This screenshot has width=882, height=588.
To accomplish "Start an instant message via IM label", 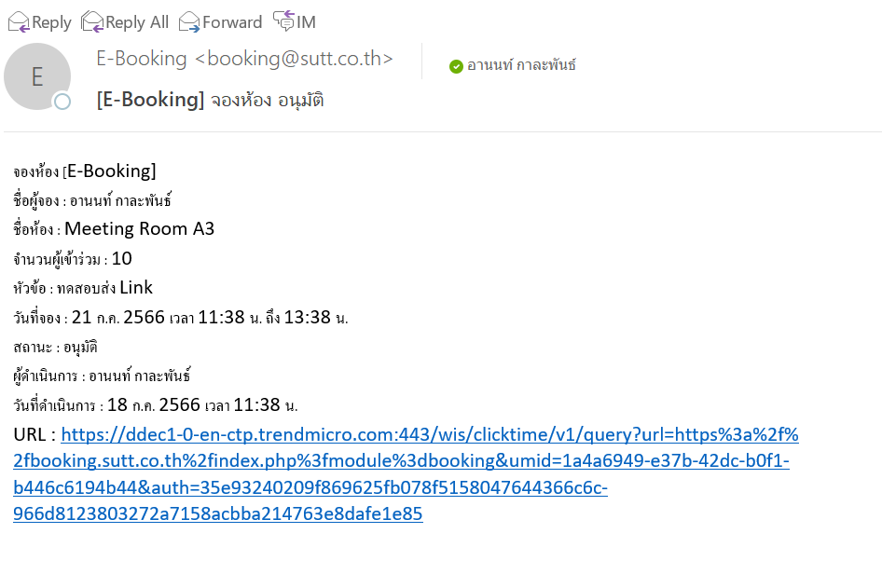I will click(x=306, y=22).
